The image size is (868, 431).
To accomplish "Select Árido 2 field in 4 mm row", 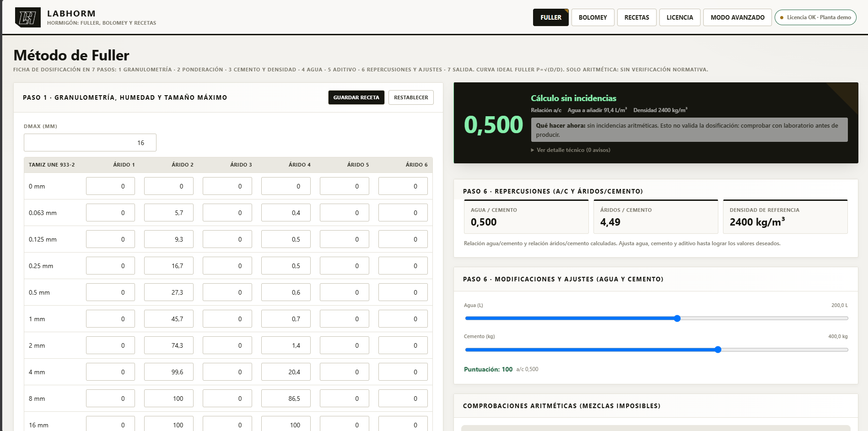I will [x=169, y=372].
